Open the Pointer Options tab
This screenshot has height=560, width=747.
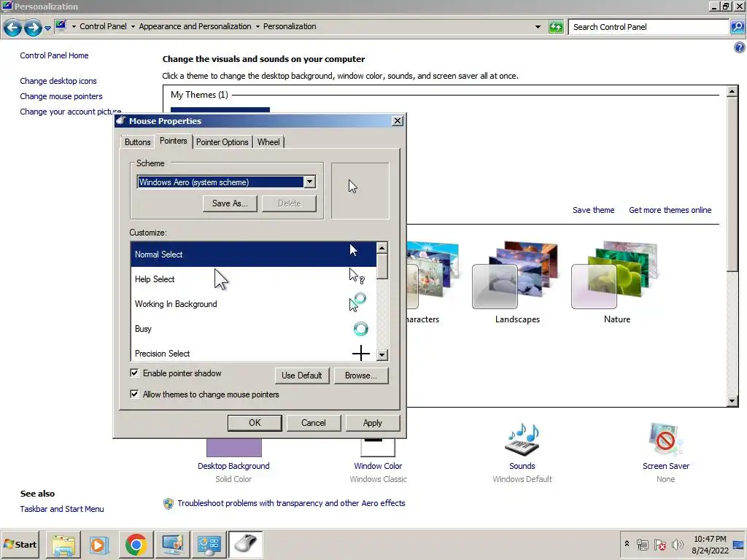222,142
